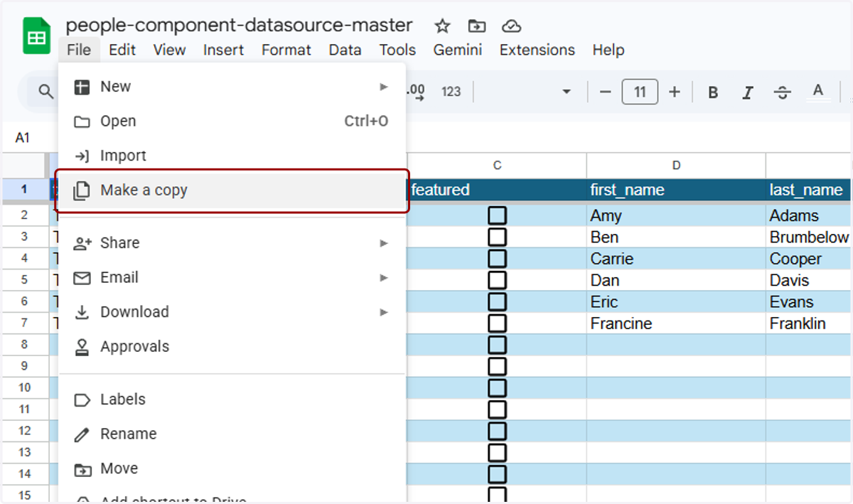Click the move to folder icon beside title
Image resolution: width=853 pixels, height=504 pixels.
point(476,26)
